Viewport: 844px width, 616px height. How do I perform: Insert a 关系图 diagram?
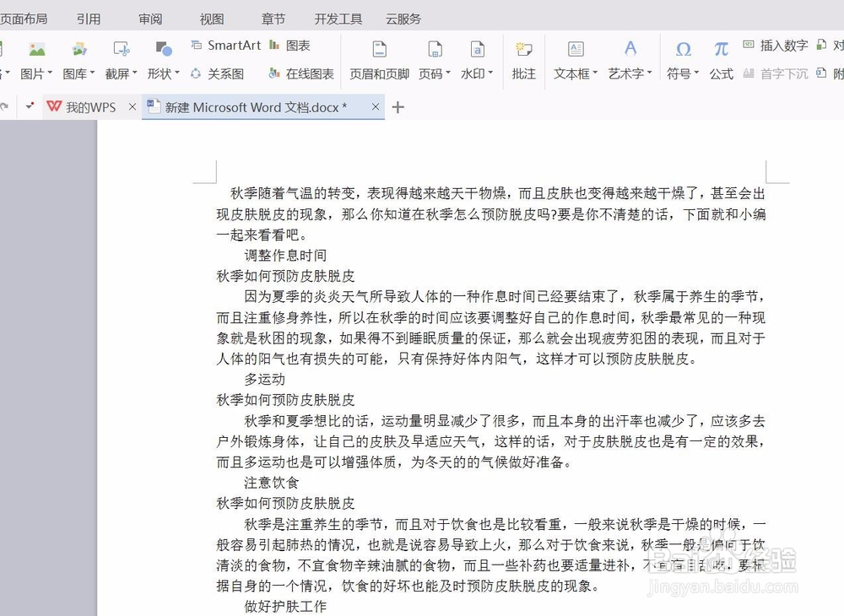pyautogui.click(x=218, y=73)
